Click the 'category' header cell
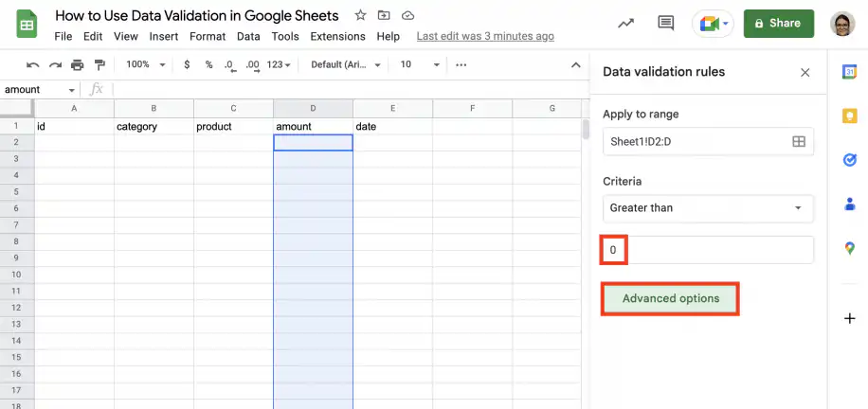 154,127
